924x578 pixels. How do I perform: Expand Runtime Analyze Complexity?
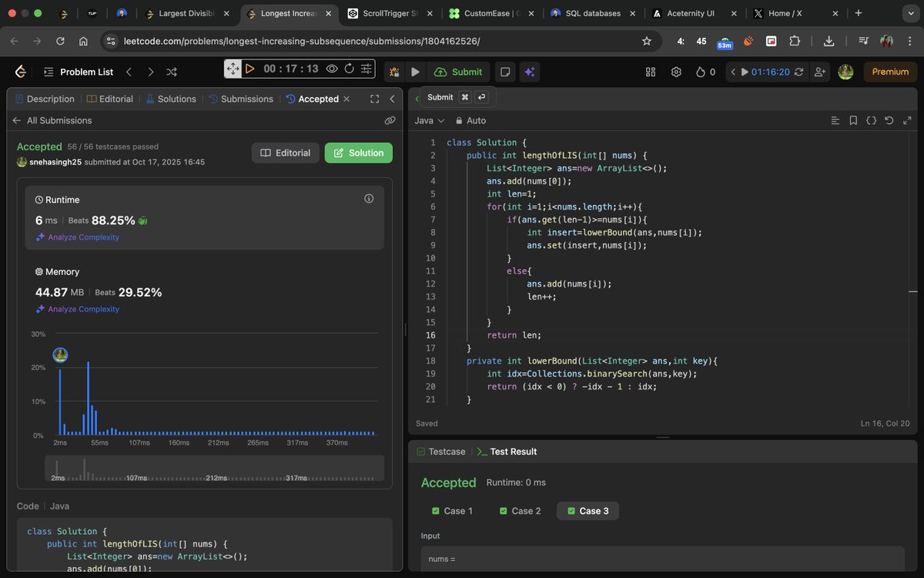[83, 237]
